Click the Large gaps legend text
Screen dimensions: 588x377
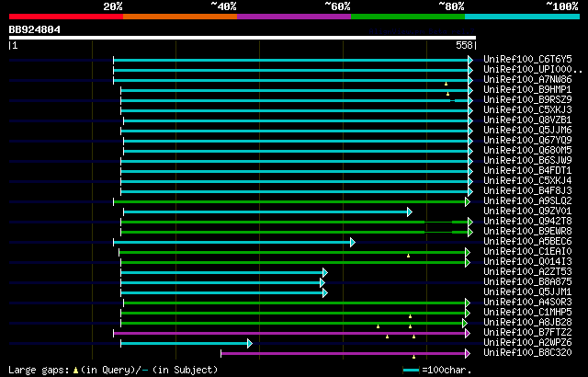tap(113, 370)
